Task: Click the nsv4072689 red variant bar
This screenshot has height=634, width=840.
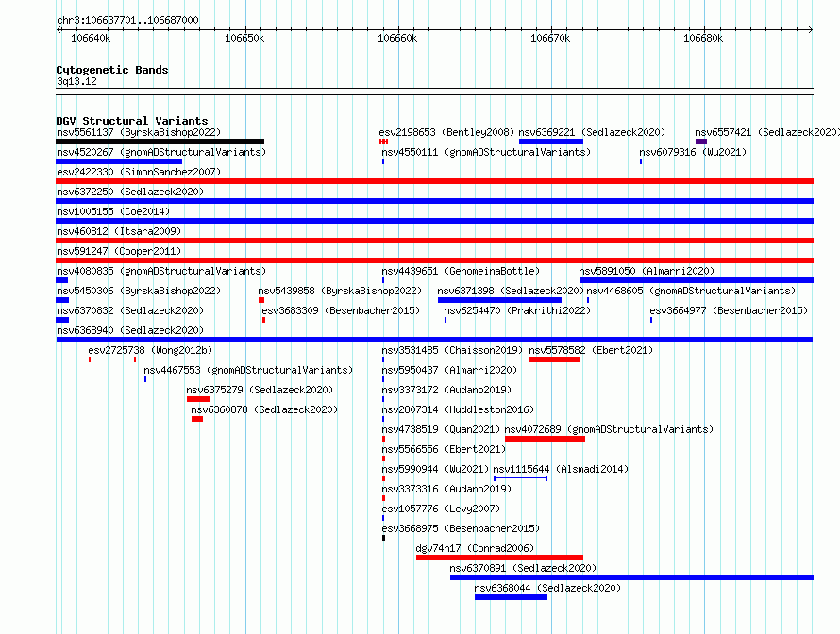Action: (545, 439)
